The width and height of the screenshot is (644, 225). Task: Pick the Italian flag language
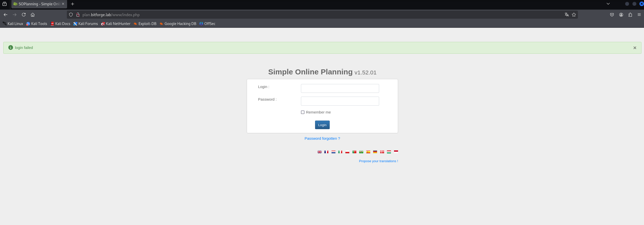pos(340,152)
